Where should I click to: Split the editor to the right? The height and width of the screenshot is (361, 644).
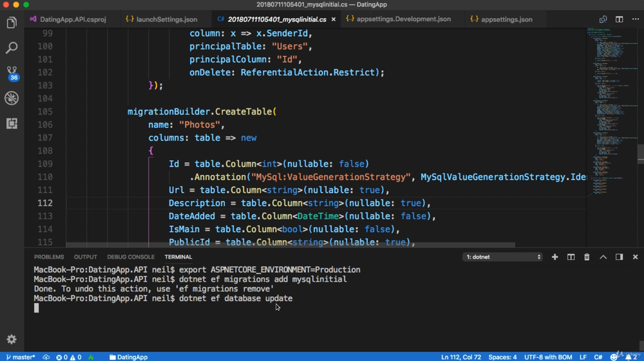tap(620, 19)
